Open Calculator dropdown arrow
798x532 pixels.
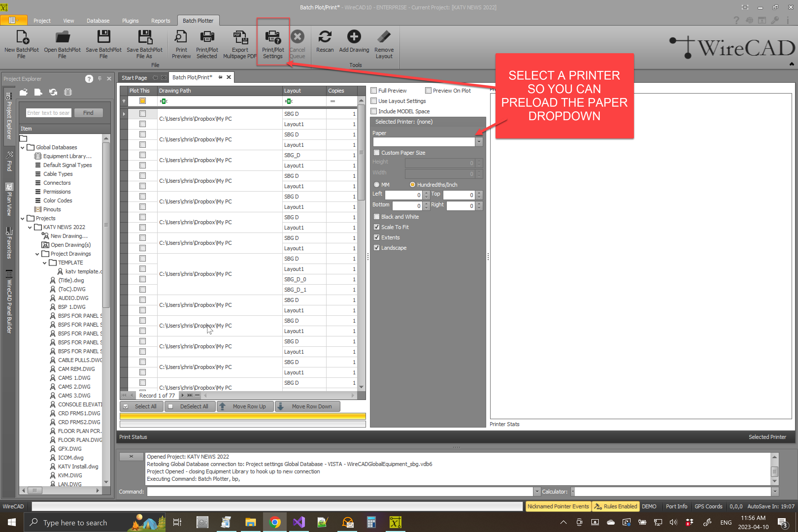pyautogui.click(x=775, y=491)
